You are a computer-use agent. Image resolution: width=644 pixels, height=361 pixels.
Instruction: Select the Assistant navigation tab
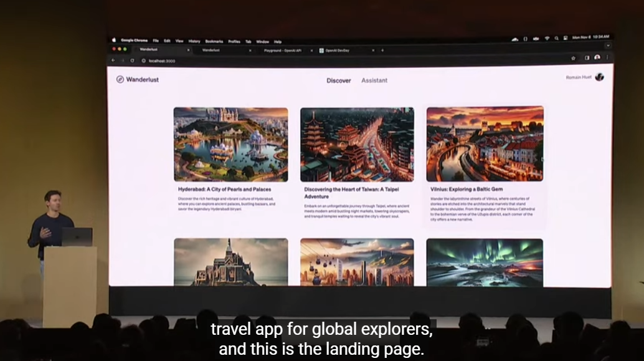tap(374, 80)
